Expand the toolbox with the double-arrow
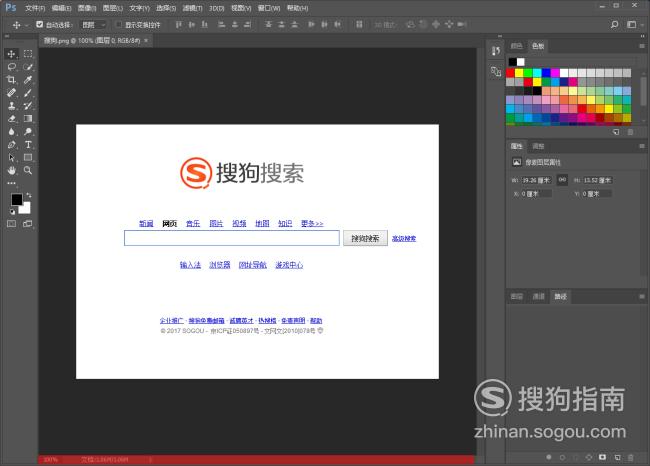650x466 pixels. (x=7, y=36)
